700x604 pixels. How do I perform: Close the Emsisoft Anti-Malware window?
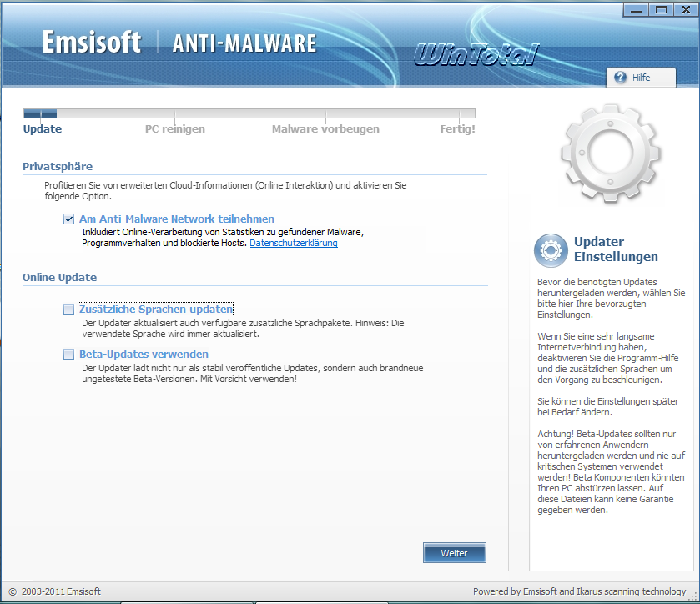686,10
